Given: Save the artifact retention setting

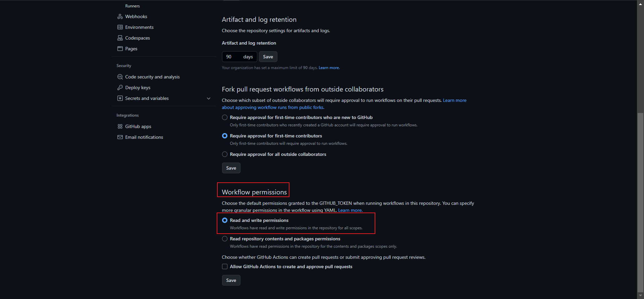Looking at the screenshot, I should 268,57.
